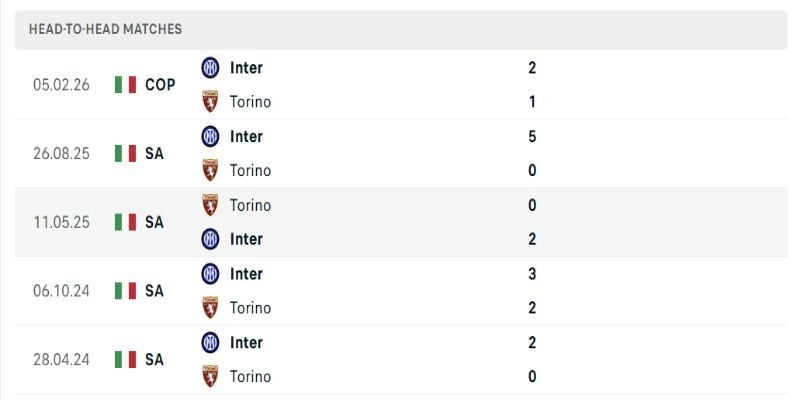Select the 06.10.24 match date
This screenshot has width=800, height=400.
pos(61,291)
